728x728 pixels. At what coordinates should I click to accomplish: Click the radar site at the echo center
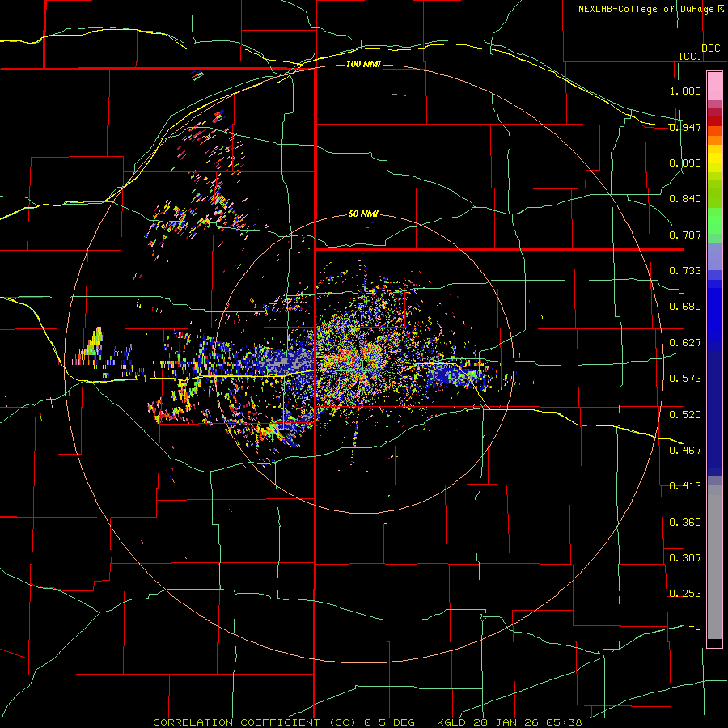pos(364,363)
